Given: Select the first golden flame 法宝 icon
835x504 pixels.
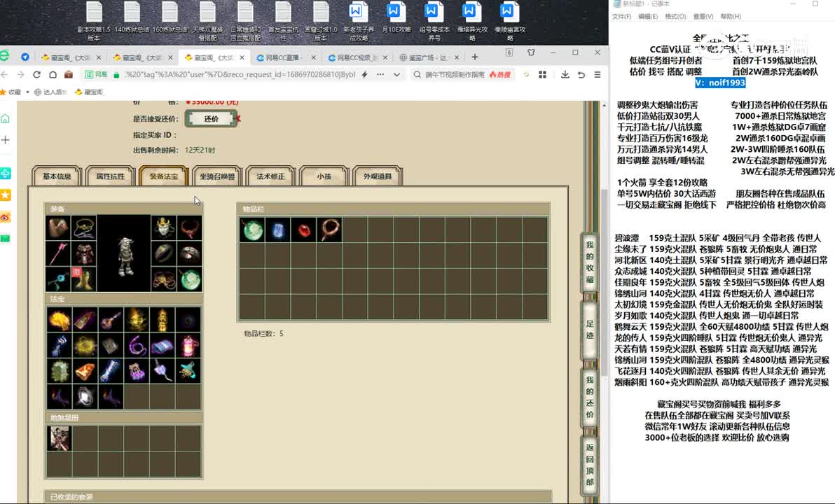Looking at the screenshot, I should click(59, 319).
